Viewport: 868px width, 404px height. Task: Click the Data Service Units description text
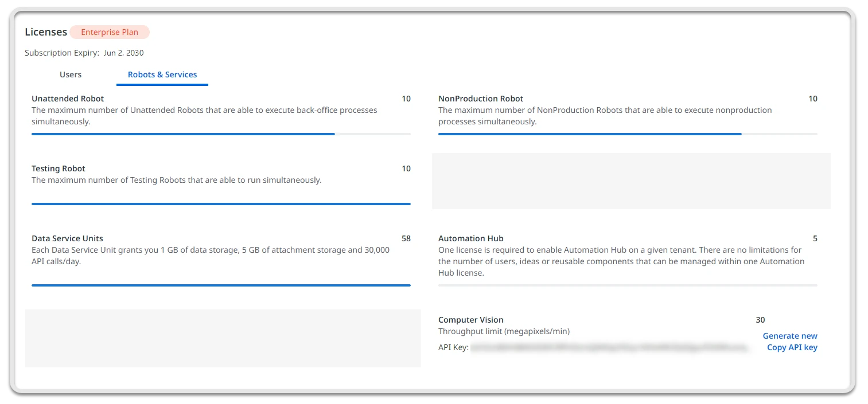coord(211,256)
